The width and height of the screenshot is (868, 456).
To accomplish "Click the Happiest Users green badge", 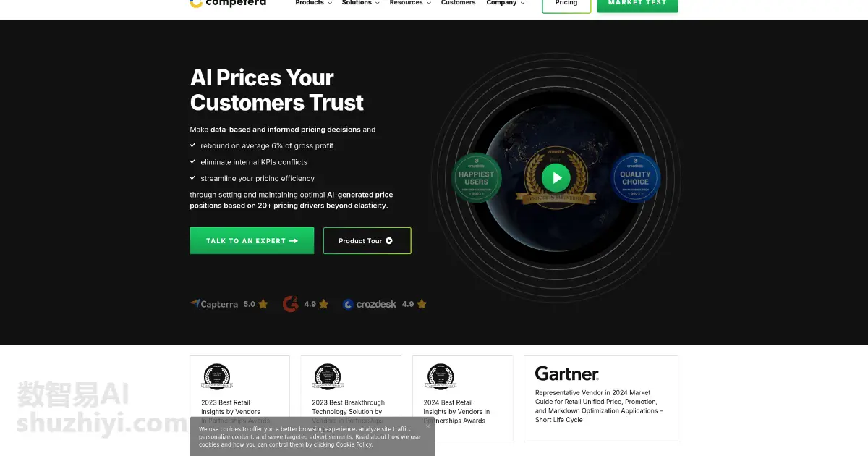I will pos(476,177).
